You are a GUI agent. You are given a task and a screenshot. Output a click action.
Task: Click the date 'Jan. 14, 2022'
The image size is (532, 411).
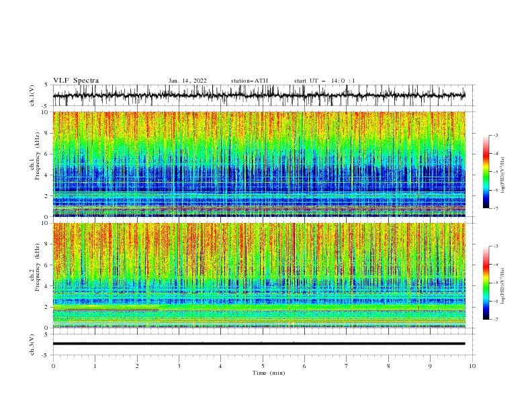[187, 81]
